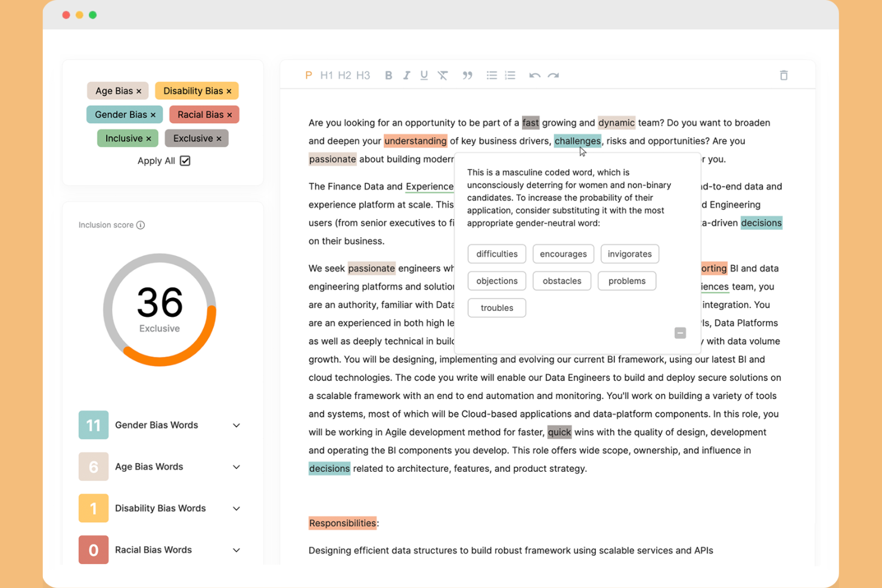Remove the Age Bias filter tag
882x588 pixels.
[x=139, y=91]
